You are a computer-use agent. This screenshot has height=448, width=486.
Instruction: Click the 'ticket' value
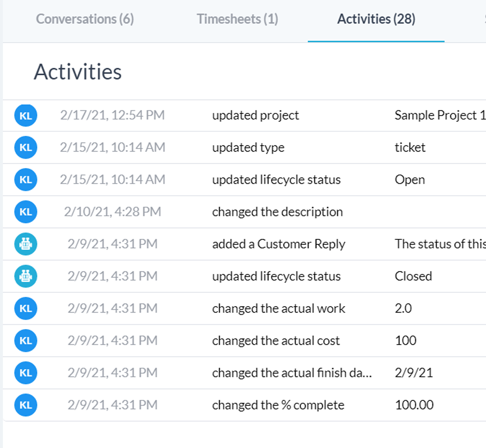tap(410, 148)
